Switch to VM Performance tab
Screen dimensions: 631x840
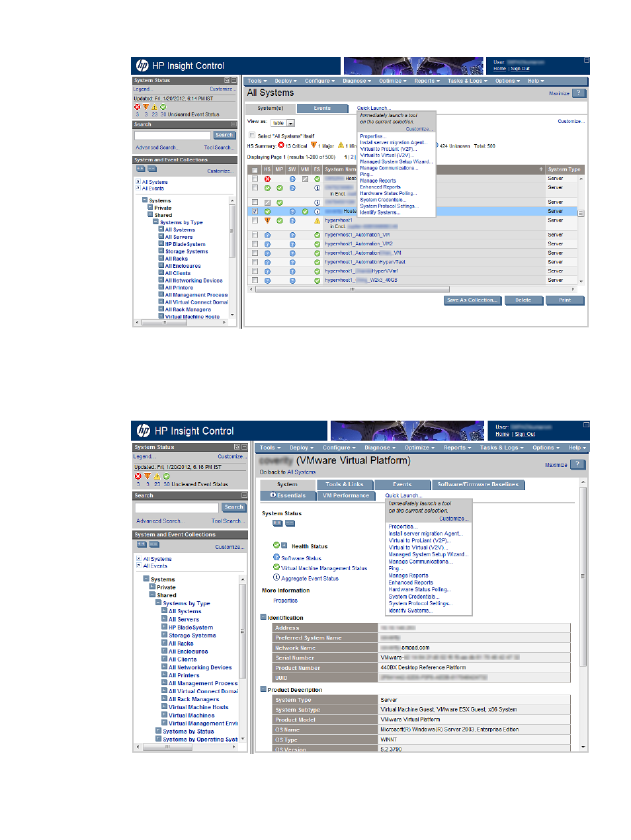click(x=346, y=495)
